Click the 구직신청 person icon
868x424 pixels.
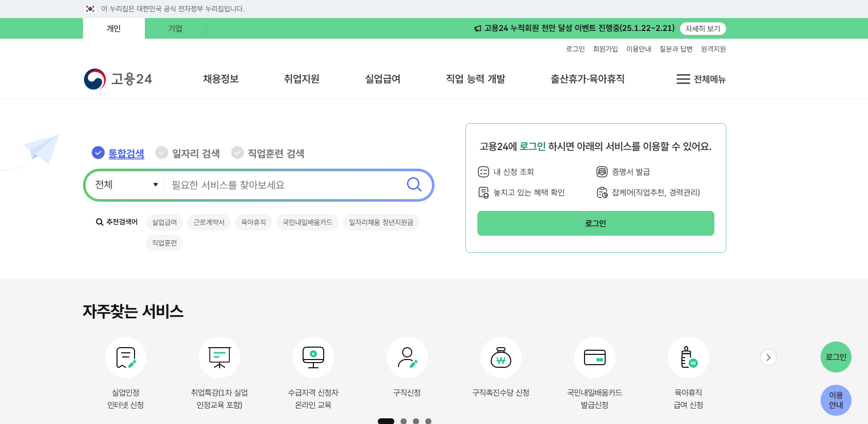click(x=407, y=357)
